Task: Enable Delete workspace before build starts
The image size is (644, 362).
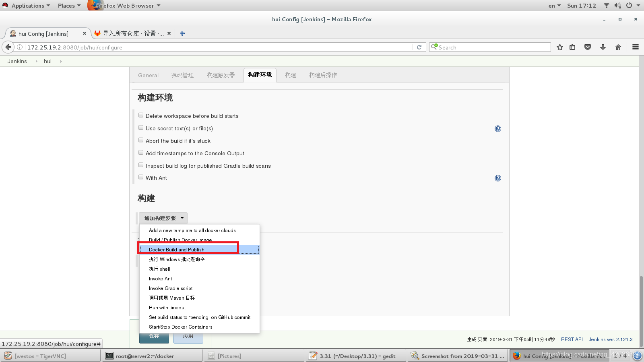Action: [141, 115]
